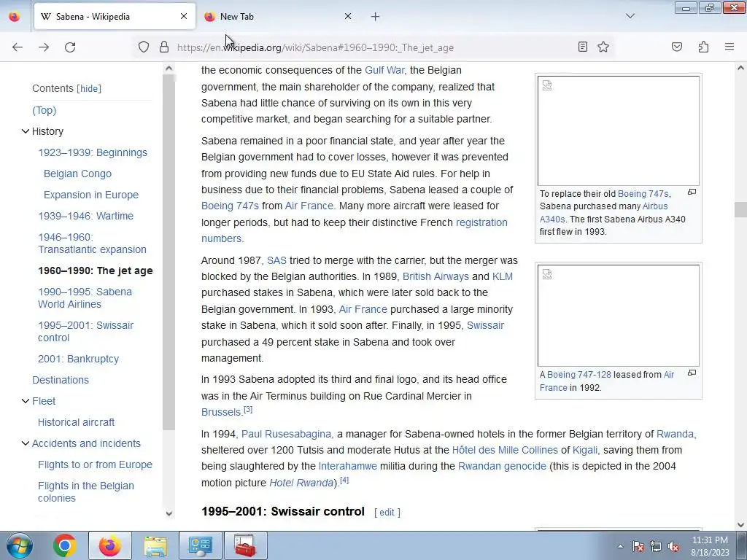
Task: Go to 2001: Bankruptcy section
Action: 78,359
